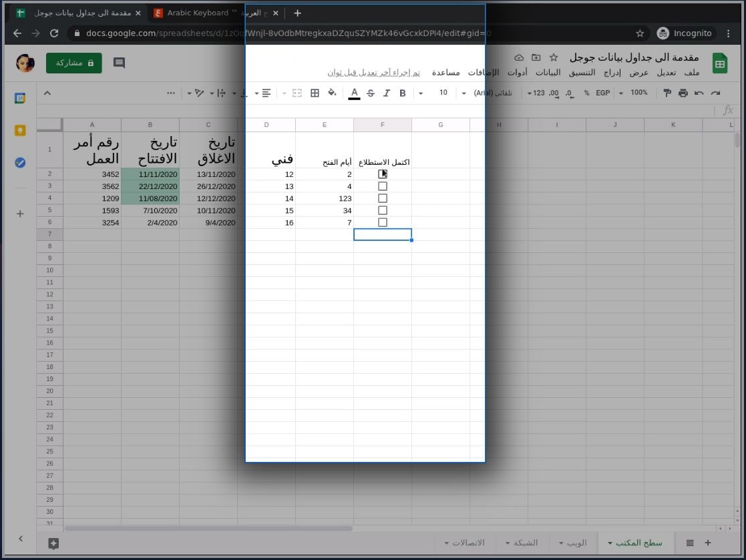This screenshot has height=560, width=746.
Task: Open the font size 10 dropdown
Action: (x=432, y=93)
